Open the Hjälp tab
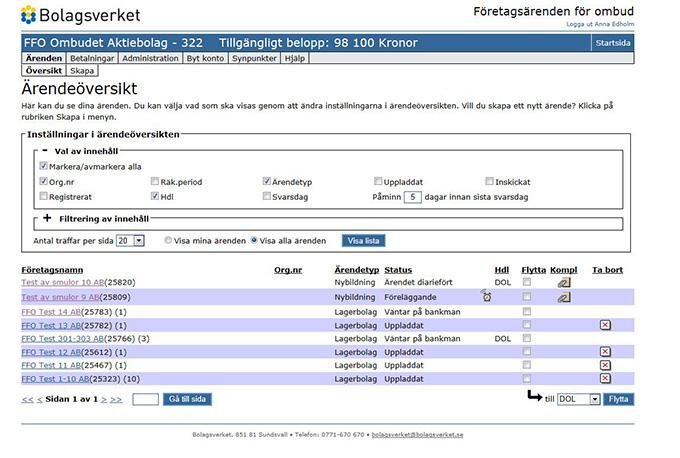This screenshot has width=680, height=458. tap(295, 58)
